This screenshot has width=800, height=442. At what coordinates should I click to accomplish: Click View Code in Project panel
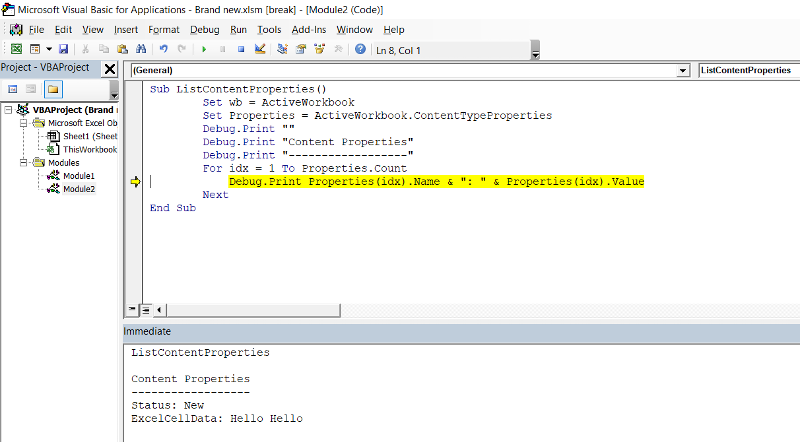pyautogui.click(x=13, y=89)
